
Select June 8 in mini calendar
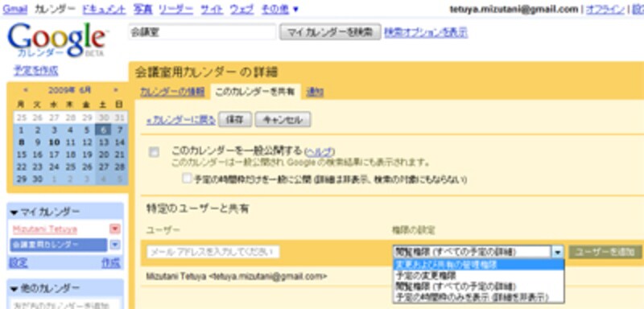[x=22, y=142]
